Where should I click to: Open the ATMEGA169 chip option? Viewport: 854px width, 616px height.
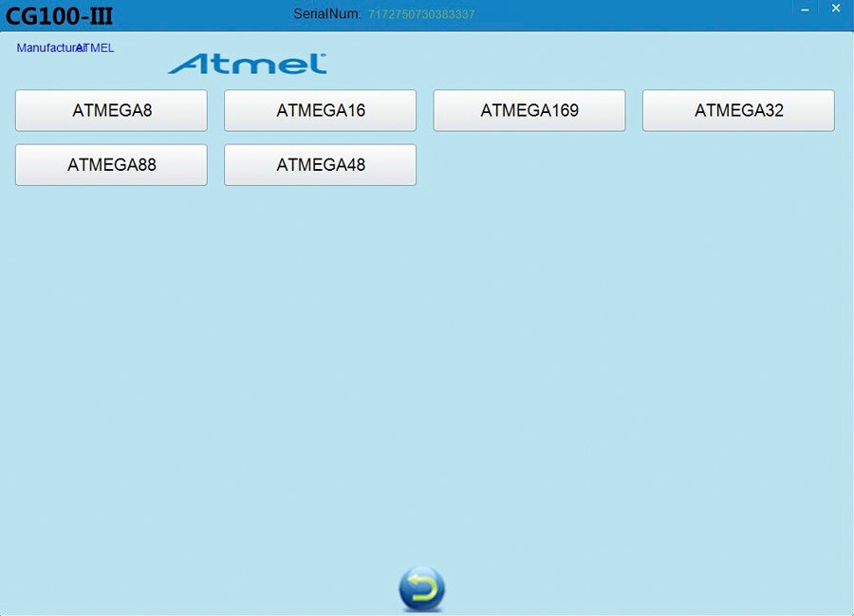pyautogui.click(x=529, y=110)
